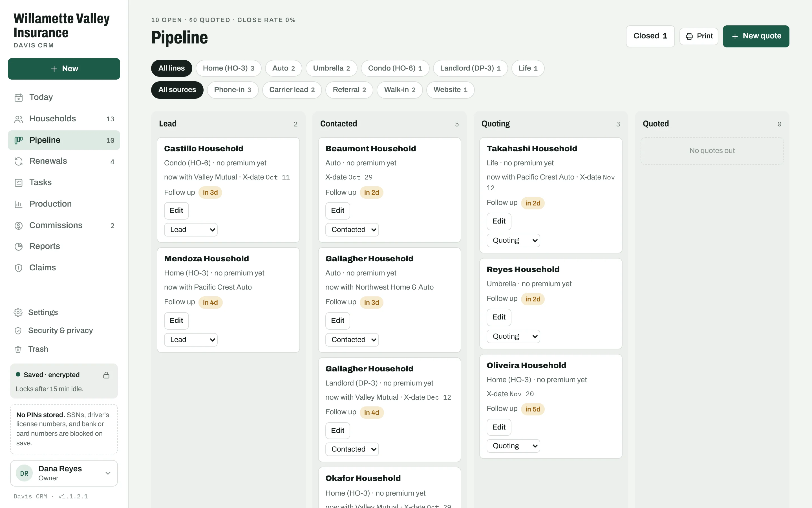Edit the Gallagher Household Auto card
Viewport: 812px width, 508px height.
click(x=337, y=321)
